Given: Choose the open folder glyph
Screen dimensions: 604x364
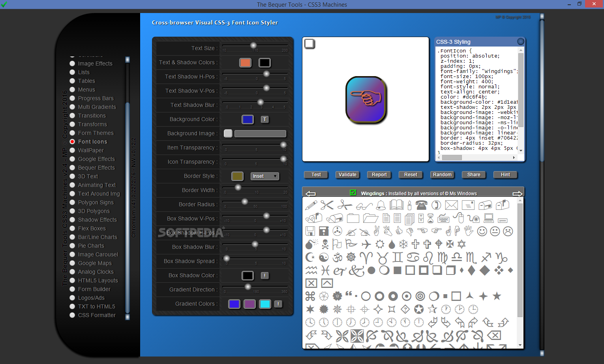Looking at the screenshot, I should click(x=370, y=218).
